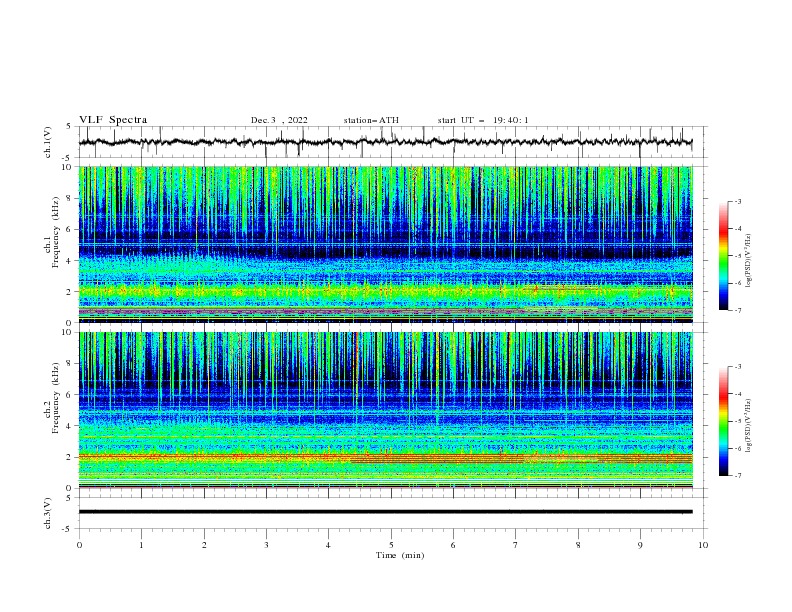792x612 pixels.
Task: Click the "2" tick on the time axis
Action: pos(204,545)
